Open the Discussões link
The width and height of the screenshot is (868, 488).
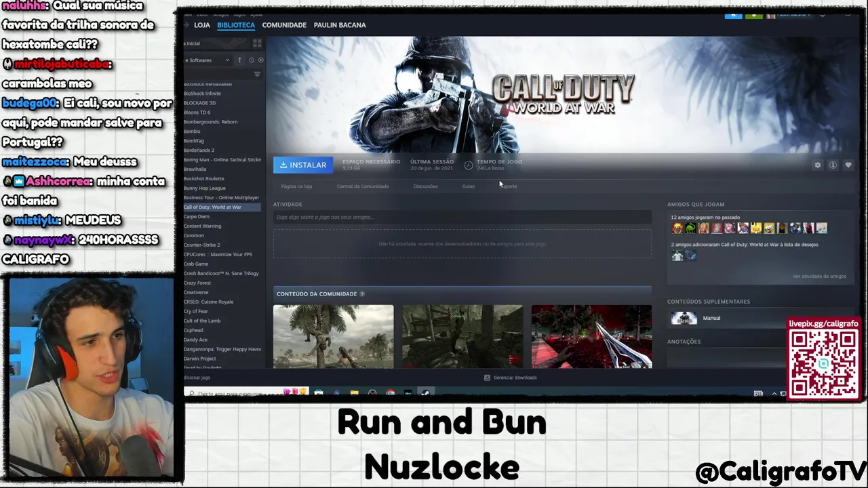coord(425,186)
